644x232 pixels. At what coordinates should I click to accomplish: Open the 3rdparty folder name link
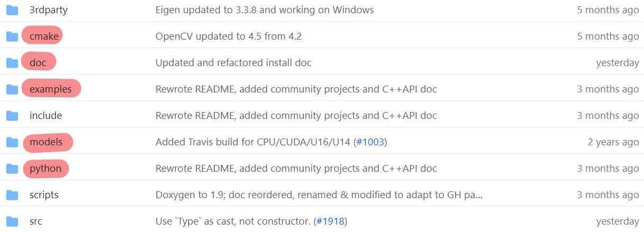(x=49, y=10)
